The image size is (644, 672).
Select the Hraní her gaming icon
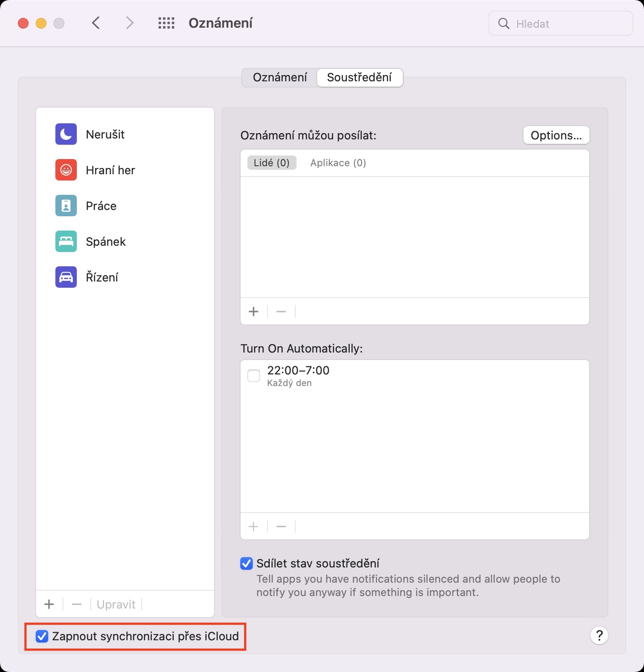tap(66, 170)
